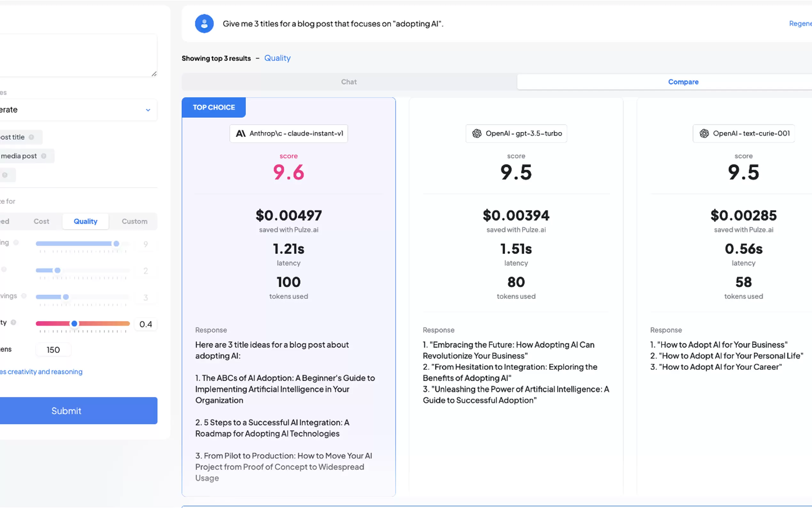This screenshot has width=812, height=508.
Task: Click the textarea resize handle corner
Action: (x=154, y=74)
